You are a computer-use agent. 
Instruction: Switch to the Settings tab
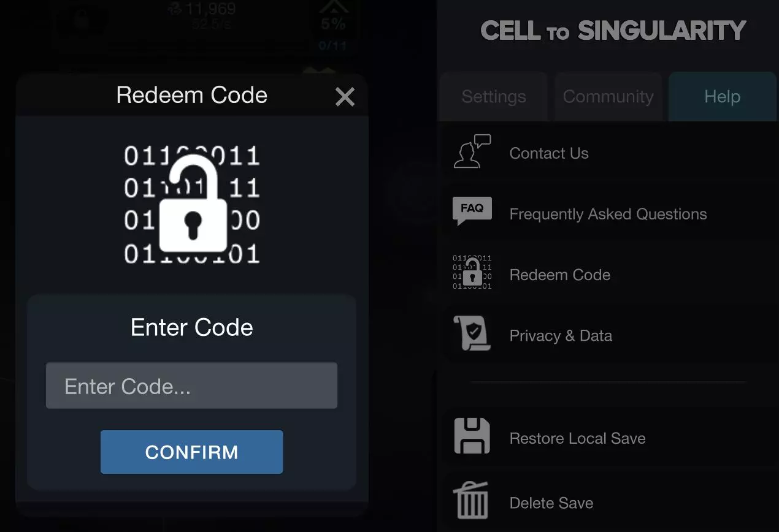click(493, 97)
